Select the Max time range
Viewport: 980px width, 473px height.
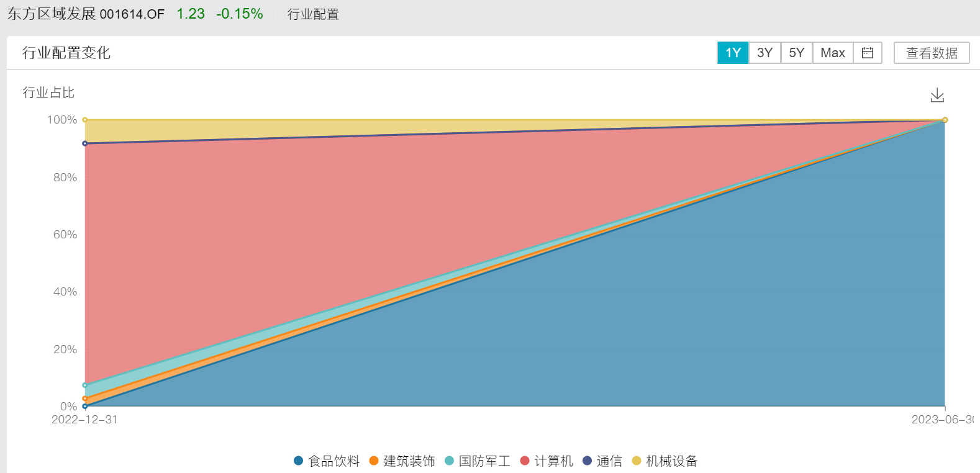tap(833, 53)
